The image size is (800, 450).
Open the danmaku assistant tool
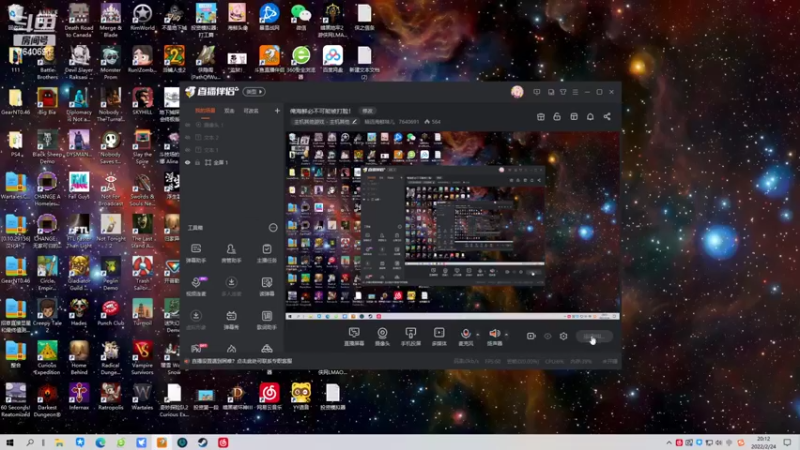point(196,253)
